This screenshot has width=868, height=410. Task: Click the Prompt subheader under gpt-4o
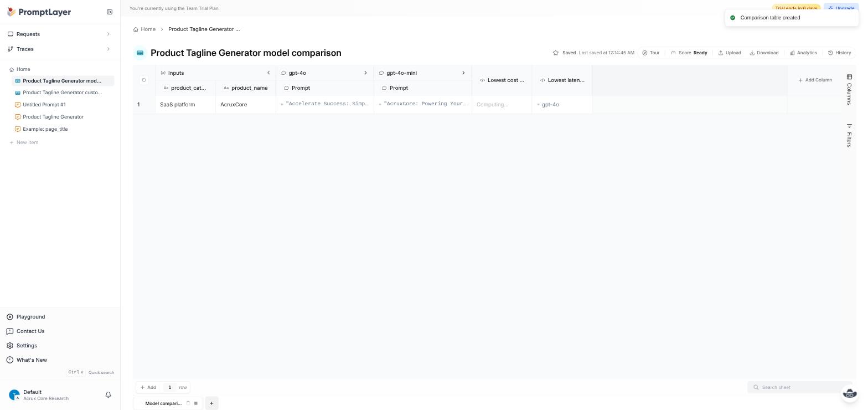click(x=325, y=88)
